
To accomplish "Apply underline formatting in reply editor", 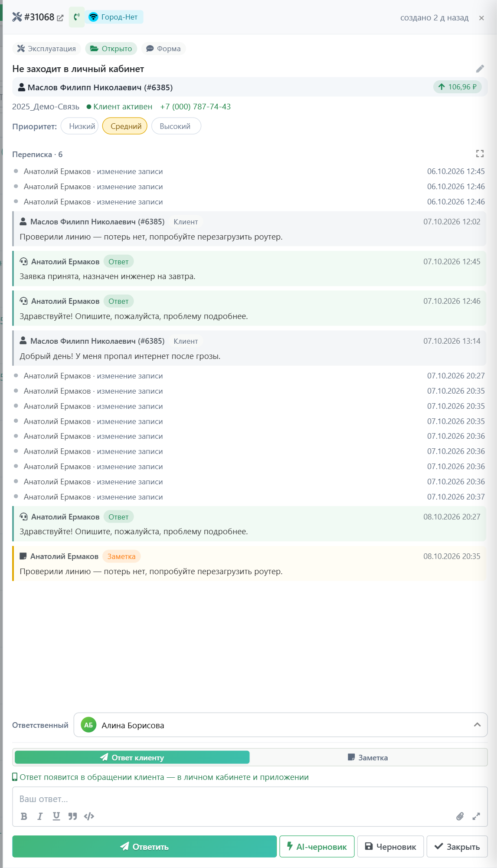I will pyautogui.click(x=56, y=816).
